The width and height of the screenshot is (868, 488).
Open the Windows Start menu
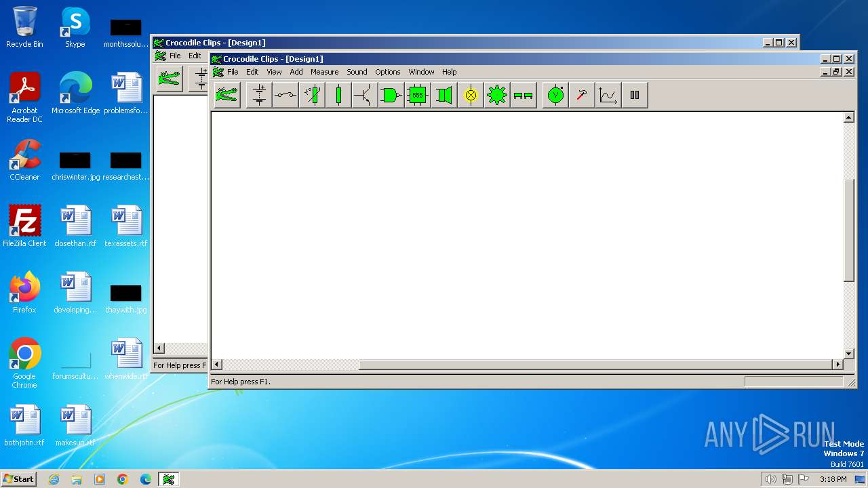point(18,479)
